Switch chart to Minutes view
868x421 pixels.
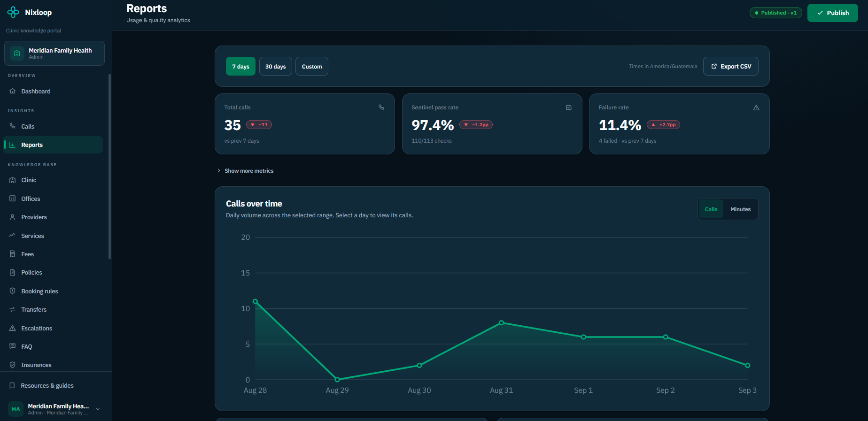click(x=740, y=209)
